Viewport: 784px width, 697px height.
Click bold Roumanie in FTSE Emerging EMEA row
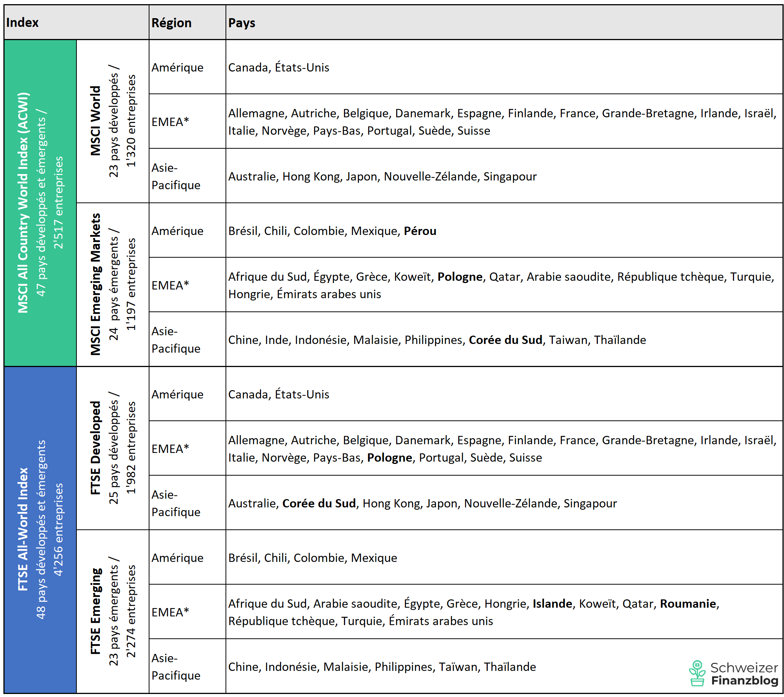688,604
